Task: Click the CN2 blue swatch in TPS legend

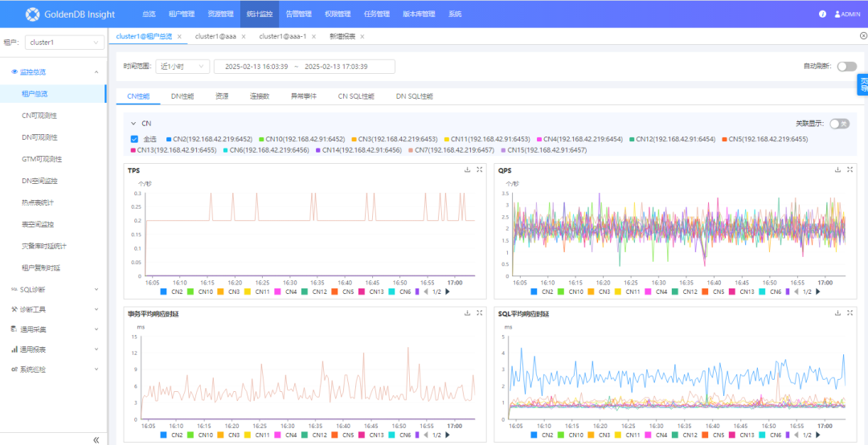Action: click(163, 292)
